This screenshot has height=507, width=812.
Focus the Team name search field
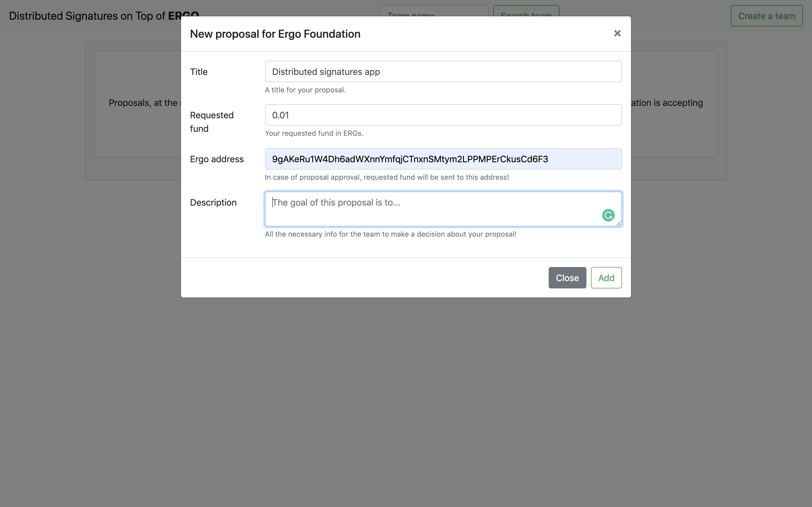(x=434, y=11)
